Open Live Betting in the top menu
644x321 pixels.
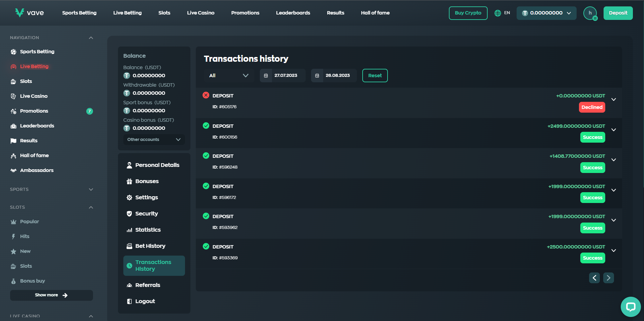(x=127, y=13)
